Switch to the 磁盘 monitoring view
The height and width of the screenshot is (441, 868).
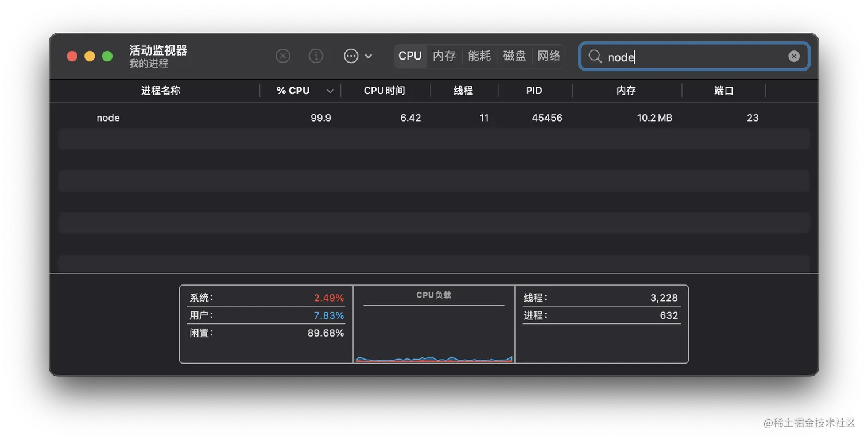[514, 56]
